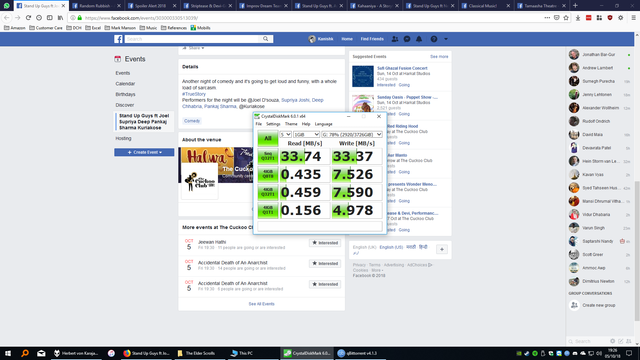Click the Facebook search magnifier icon
Viewport: 640px width, 360px height.
point(266,39)
